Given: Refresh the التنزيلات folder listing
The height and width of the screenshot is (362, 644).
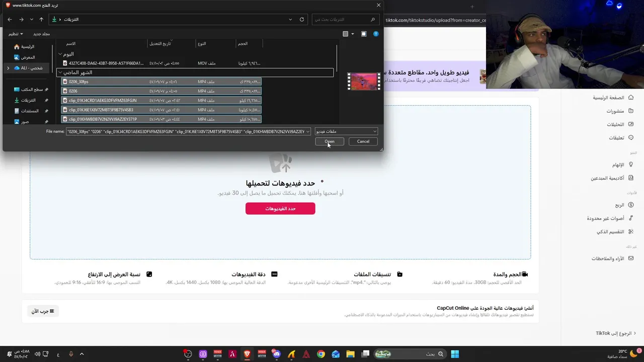Looking at the screenshot, I should point(302,19).
